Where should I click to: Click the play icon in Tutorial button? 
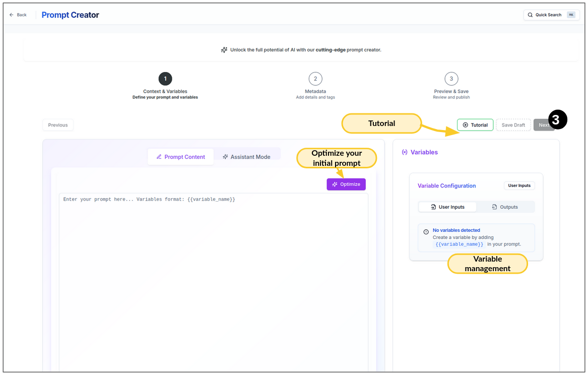point(466,125)
